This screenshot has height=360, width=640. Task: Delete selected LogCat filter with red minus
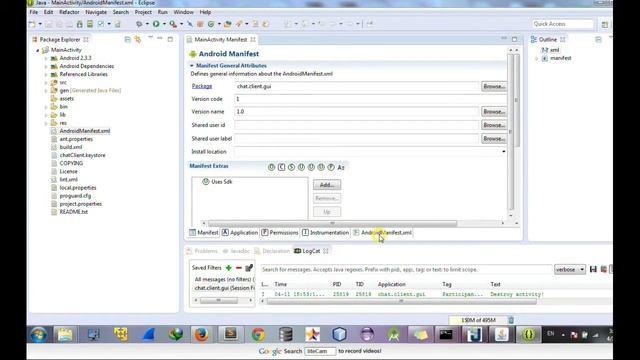[x=239, y=268]
